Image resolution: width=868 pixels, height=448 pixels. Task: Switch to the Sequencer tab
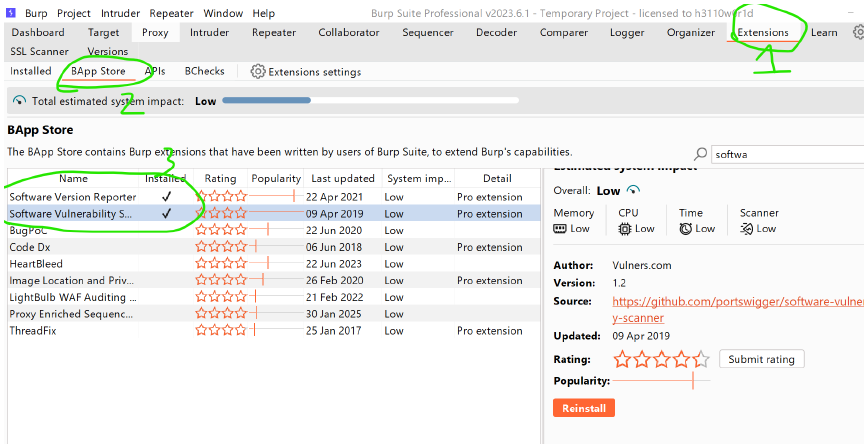(x=428, y=33)
